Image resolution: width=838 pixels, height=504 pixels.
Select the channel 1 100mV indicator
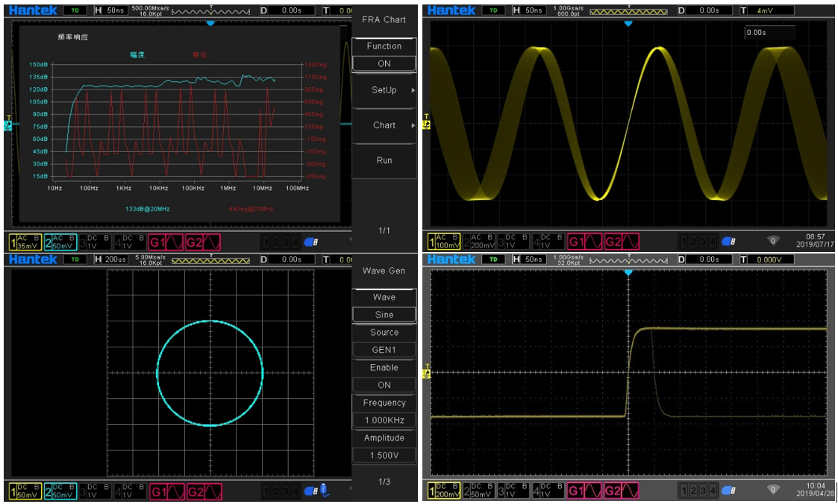click(x=444, y=242)
